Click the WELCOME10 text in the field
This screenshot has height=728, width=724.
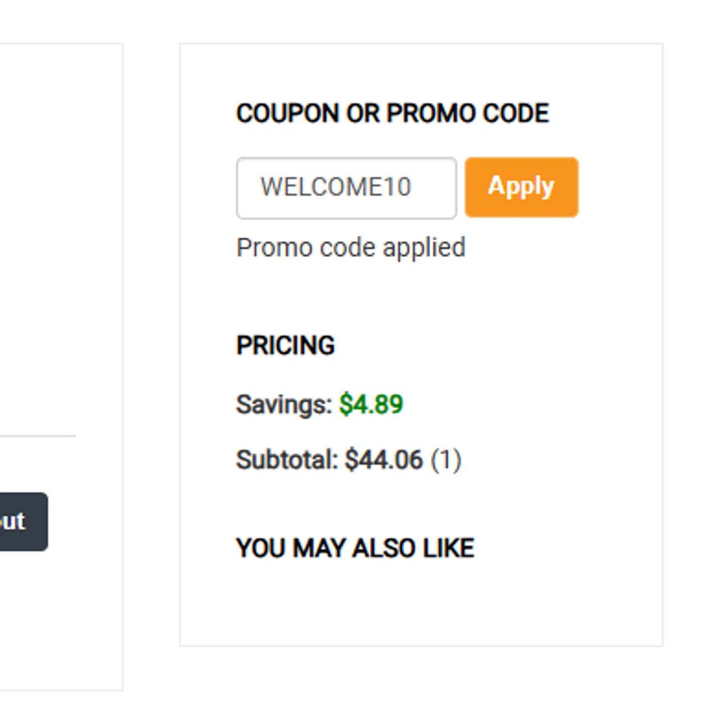point(336,187)
